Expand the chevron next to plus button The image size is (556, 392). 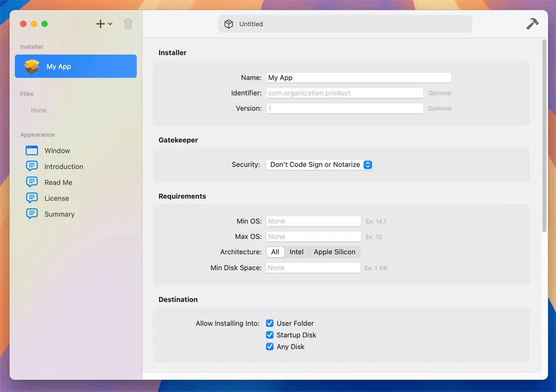coord(111,24)
